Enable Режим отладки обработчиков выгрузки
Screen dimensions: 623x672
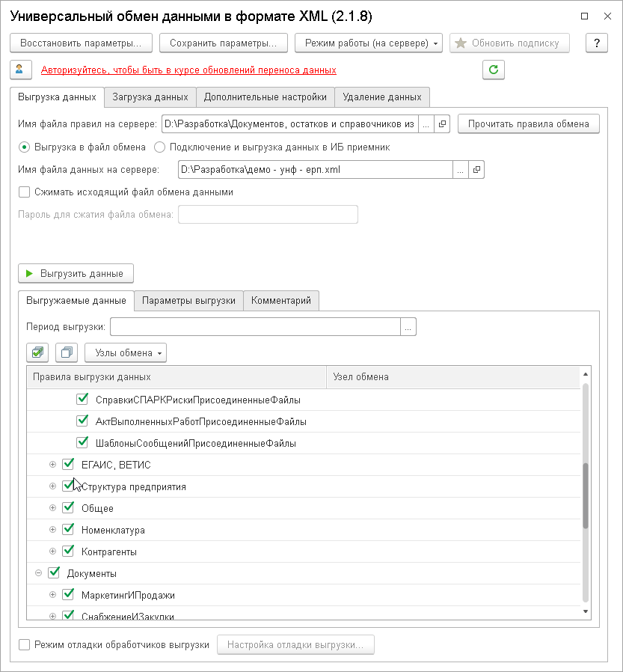click(x=25, y=644)
